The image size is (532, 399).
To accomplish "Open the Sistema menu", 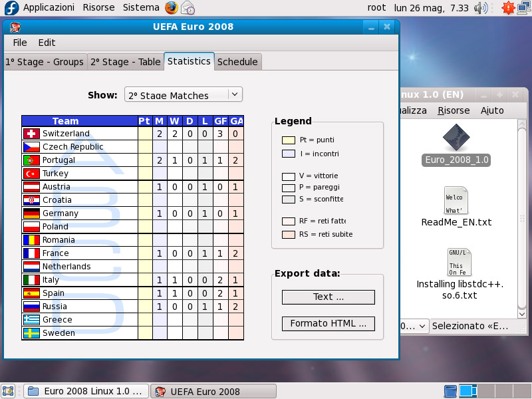I will pos(141,7).
